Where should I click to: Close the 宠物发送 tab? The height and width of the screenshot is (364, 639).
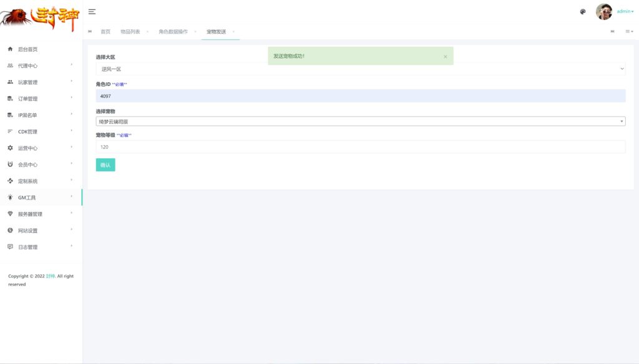click(233, 31)
